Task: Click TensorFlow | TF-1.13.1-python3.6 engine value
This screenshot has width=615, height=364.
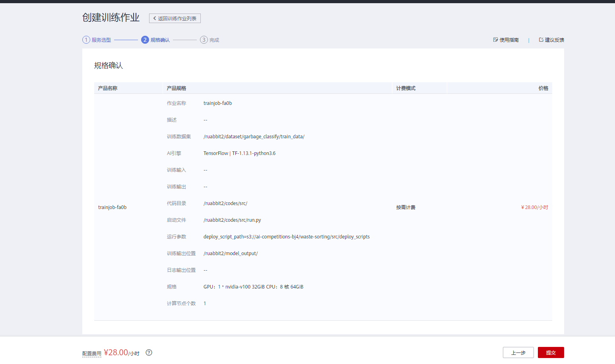Action: [239, 153]
